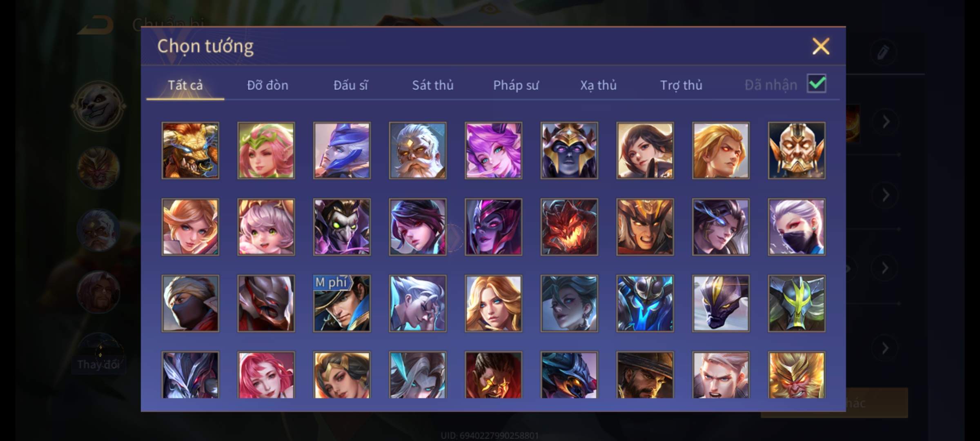Viewport: 980px width, 441px height.
Task: Choose the golden-masked bald warrior hero
Action: [x=796, y=150]
